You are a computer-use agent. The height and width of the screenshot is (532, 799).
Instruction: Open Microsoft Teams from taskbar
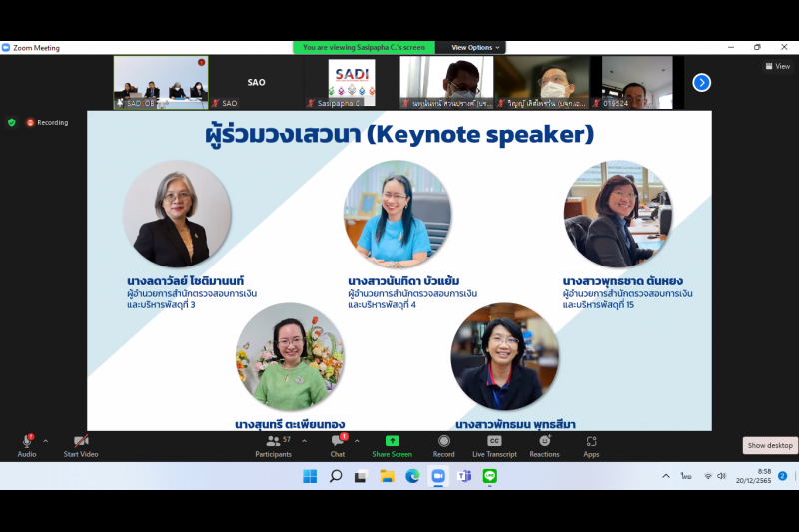[464, 476]
